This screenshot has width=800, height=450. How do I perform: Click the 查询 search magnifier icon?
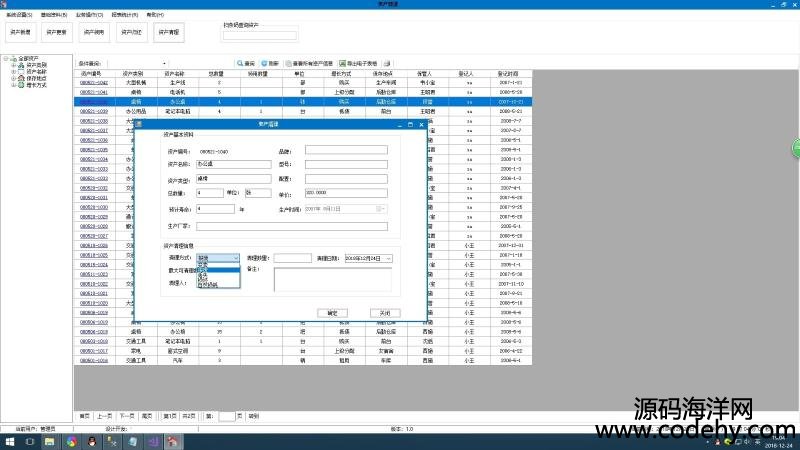pos(239,63)
